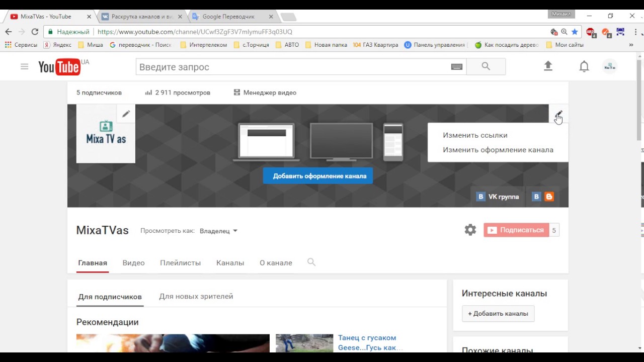Select the Для новых зрителей tab

click(196, 296)
